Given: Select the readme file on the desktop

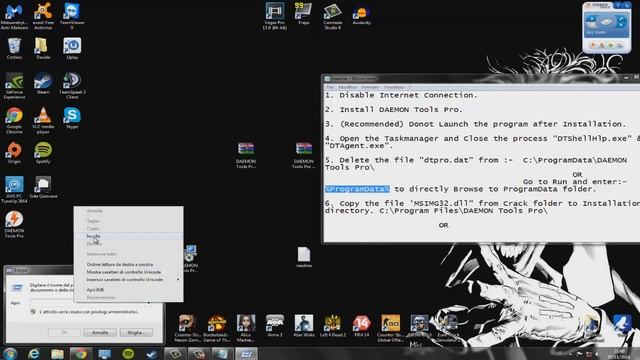Looking at the screenshot, I should pyautogui.click(x=304, y=257).
